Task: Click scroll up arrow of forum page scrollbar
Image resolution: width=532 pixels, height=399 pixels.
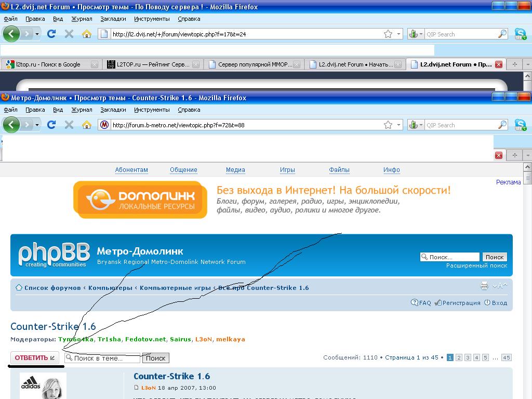Action: tap(528, 167)
